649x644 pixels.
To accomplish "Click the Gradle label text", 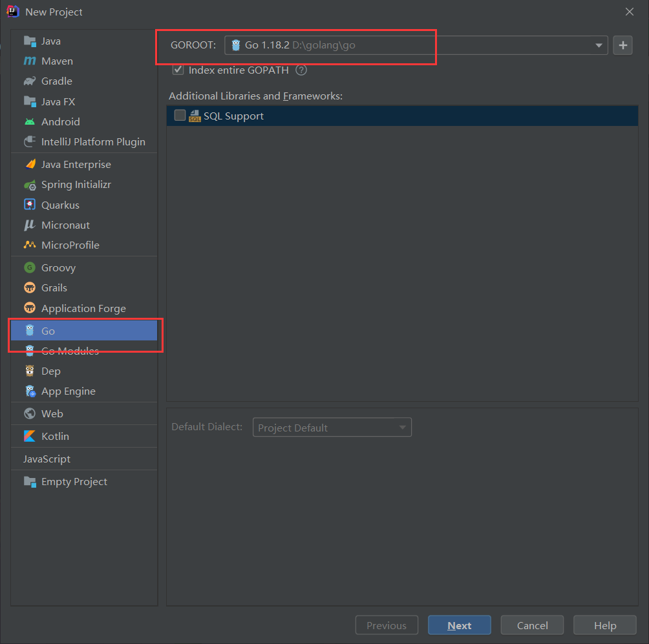I will click(57, 81).
